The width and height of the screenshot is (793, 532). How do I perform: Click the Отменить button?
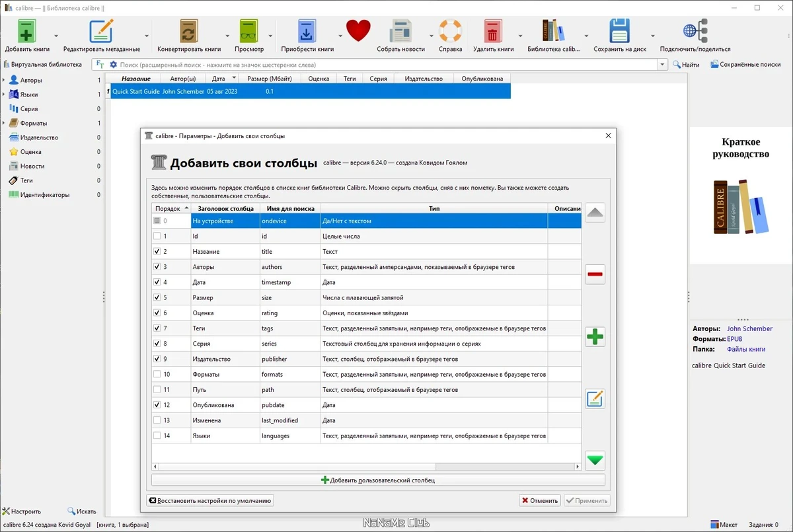pyautogui.click(x=539, y=500)
